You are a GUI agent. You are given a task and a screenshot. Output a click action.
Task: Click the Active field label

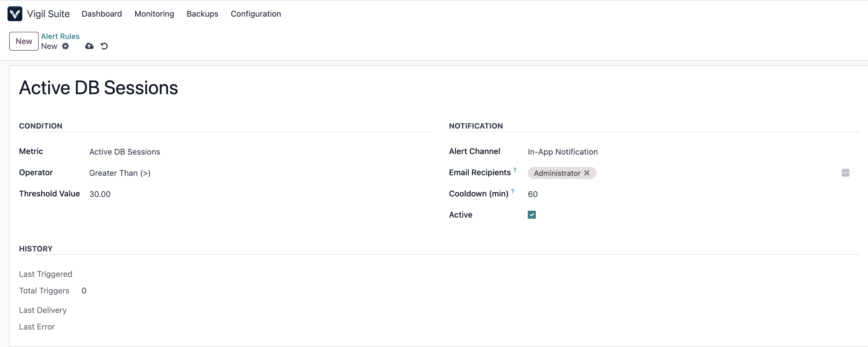[x=461, y=215]
